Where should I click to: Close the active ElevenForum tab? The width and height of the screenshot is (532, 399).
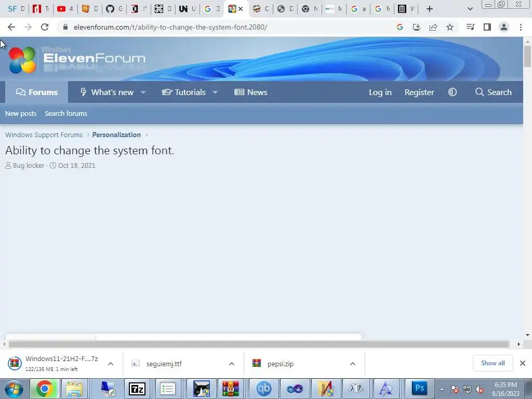coord(241,9)
